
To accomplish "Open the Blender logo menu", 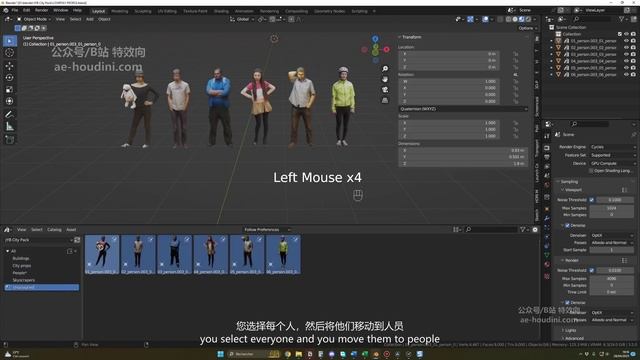I will coord(6,10).
